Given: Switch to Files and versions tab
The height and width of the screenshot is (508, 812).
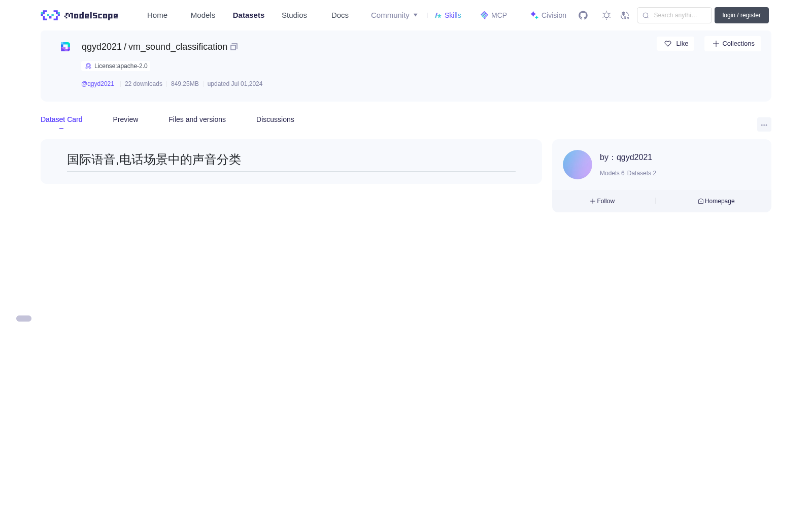Looking at the screenshot, I should (197, 119).
